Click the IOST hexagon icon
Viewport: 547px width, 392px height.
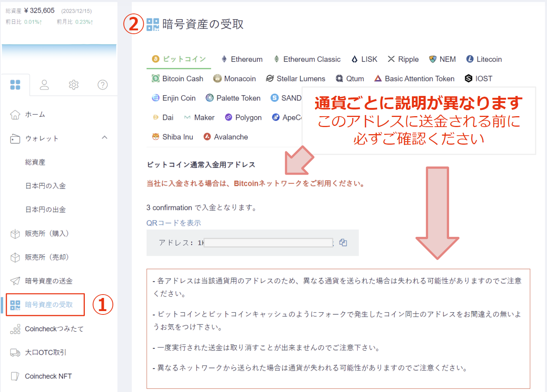coord(468,78)
